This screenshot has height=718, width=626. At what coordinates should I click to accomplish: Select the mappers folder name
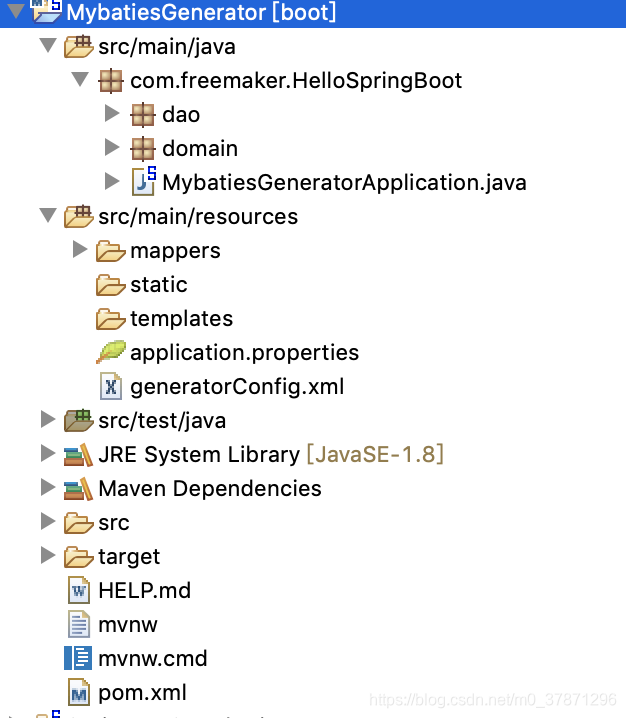point(175,251)
